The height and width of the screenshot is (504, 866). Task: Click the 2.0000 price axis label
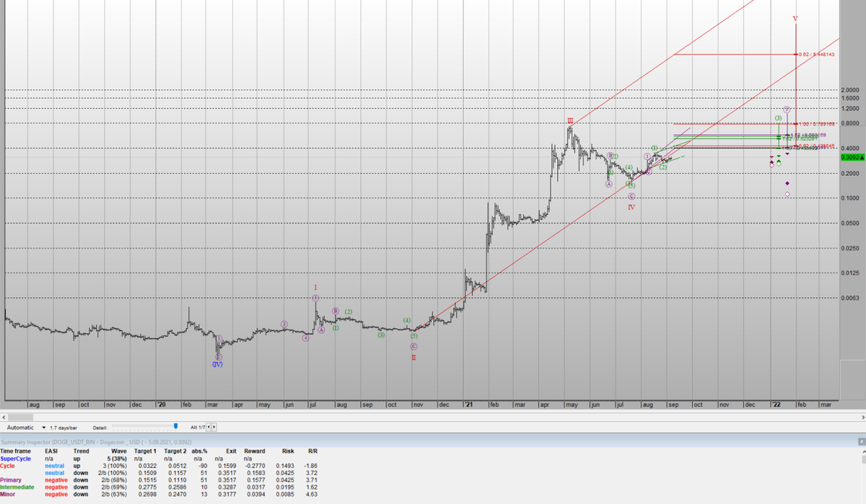pyautogui.click(x=849, y=90)
